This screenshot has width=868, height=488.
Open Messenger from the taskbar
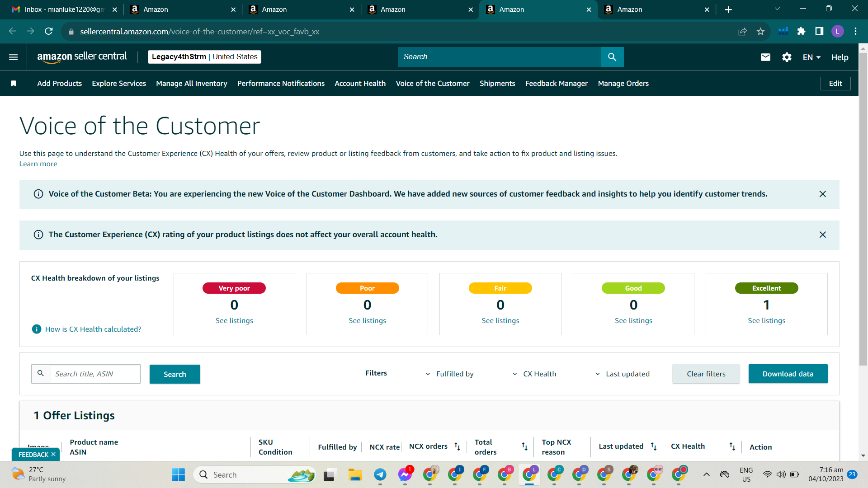(x=405, y=475)
